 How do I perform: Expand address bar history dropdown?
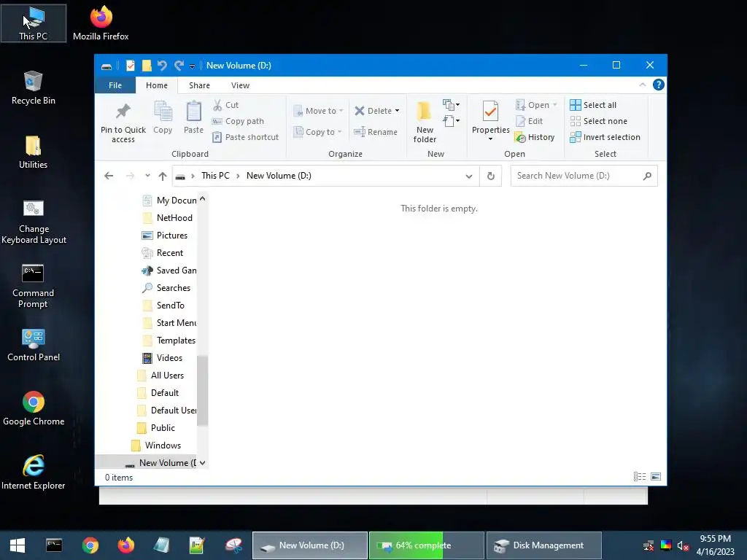(469, 176)
